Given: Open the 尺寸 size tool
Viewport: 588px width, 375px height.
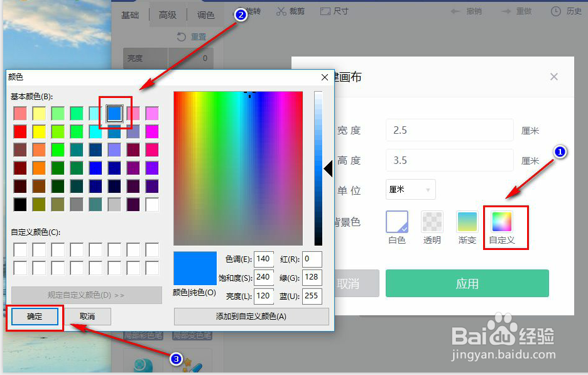Looking at the screenshot, I should coord(334,11).
